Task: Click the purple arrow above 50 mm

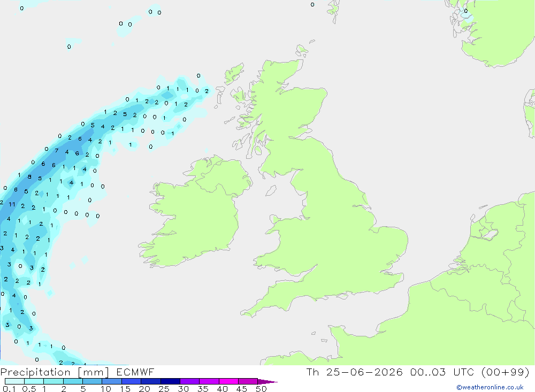Action: (267, 382)
